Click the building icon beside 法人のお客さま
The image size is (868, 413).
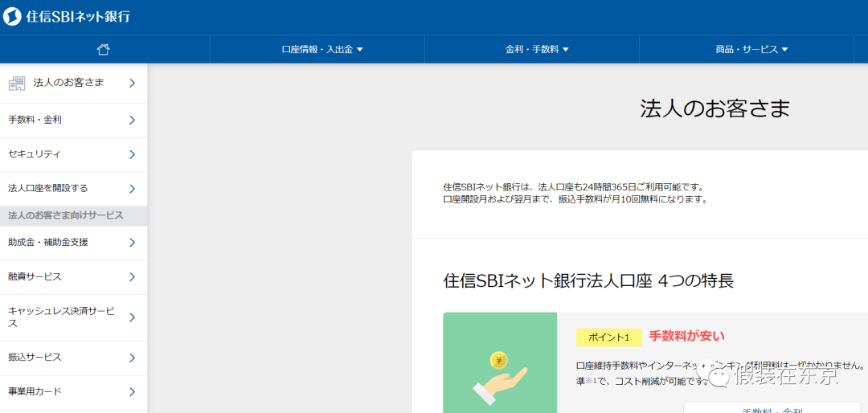17,83
